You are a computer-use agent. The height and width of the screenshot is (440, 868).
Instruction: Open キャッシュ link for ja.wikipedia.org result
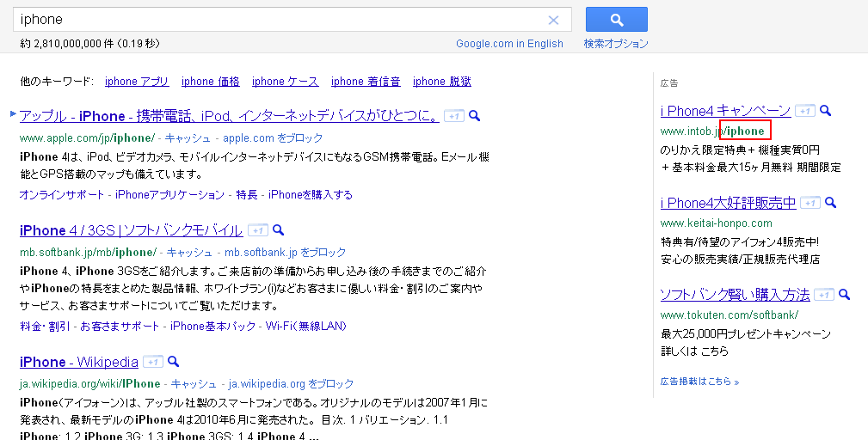click(x=194, y=383)
